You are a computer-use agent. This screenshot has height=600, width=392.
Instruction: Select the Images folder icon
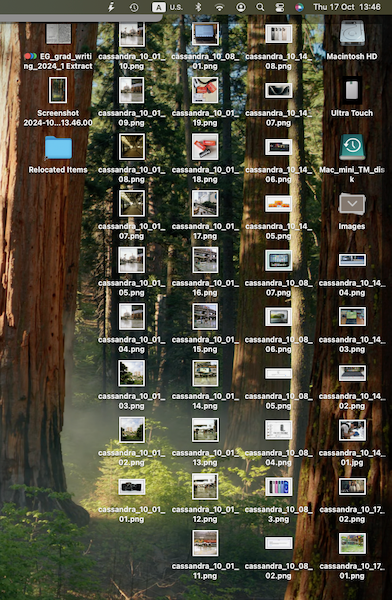[352, 204]
